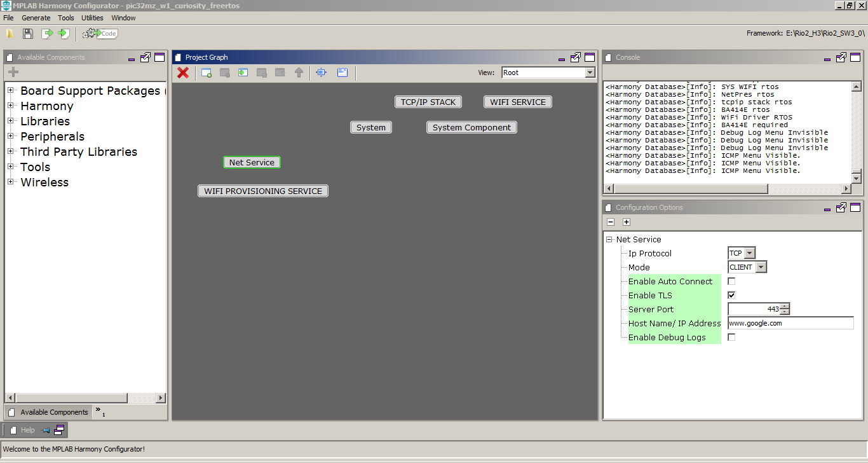Click the import arrow icon in main toolbar

click(x=64, y=34)
